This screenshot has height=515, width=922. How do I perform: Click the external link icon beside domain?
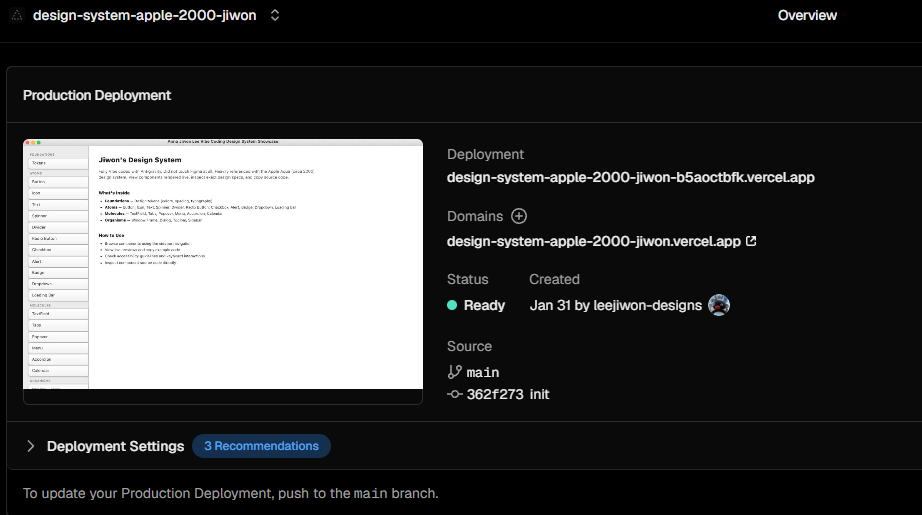[x=751, y=241]
